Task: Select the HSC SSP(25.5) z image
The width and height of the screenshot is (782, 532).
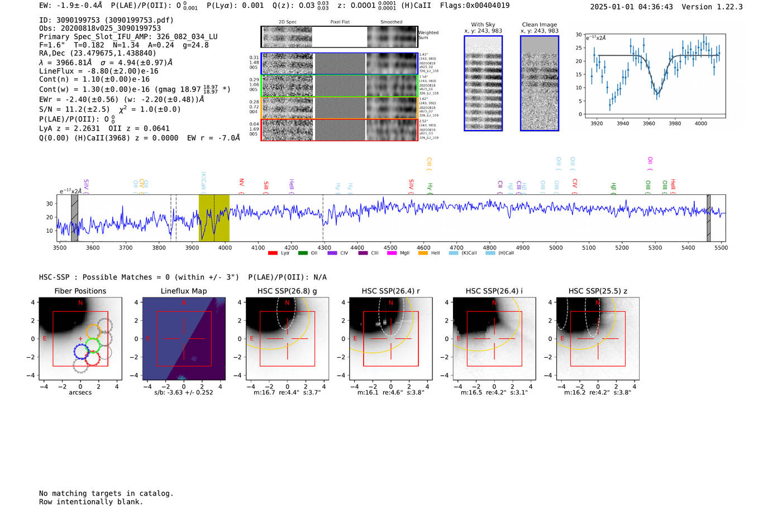Action: point(598,339)
